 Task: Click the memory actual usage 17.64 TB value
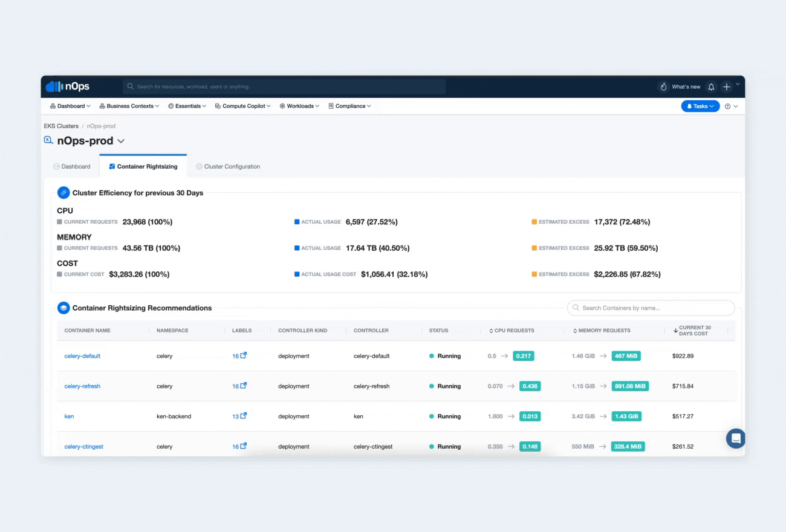377,248
